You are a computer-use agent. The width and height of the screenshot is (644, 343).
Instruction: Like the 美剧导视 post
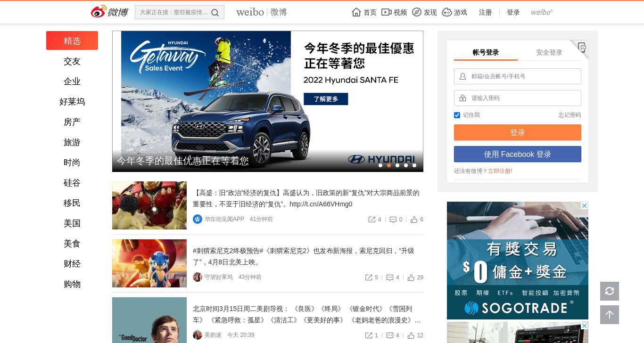coord(411,335)
